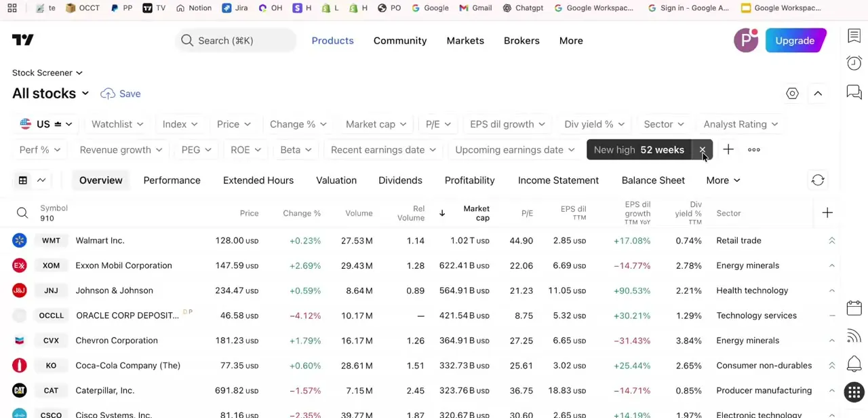This screenshot has height=418, width=868.
Task: Open the All stocks screen dropdown
Action: (51, 94)
